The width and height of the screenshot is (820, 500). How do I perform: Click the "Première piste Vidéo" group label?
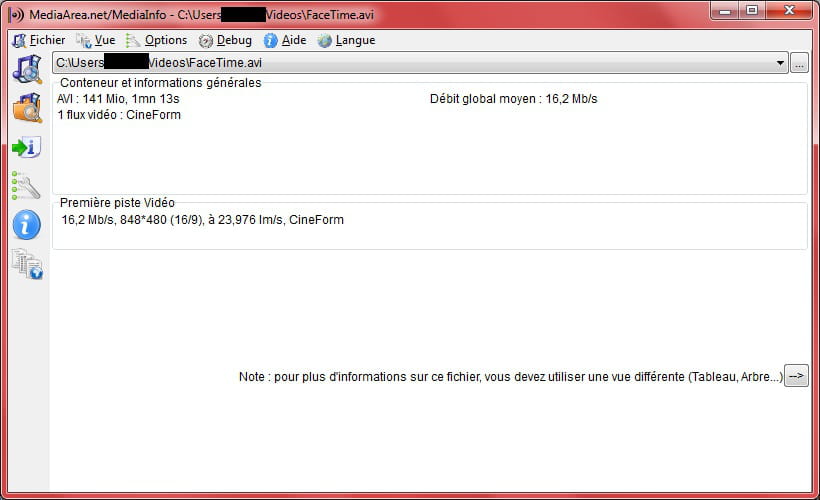tap(117, 203)
